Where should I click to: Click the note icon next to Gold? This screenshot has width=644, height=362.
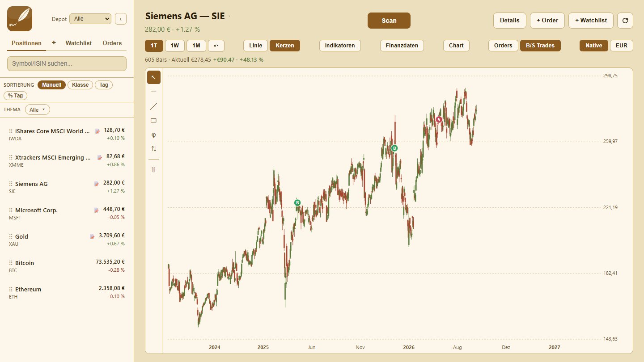92,236
